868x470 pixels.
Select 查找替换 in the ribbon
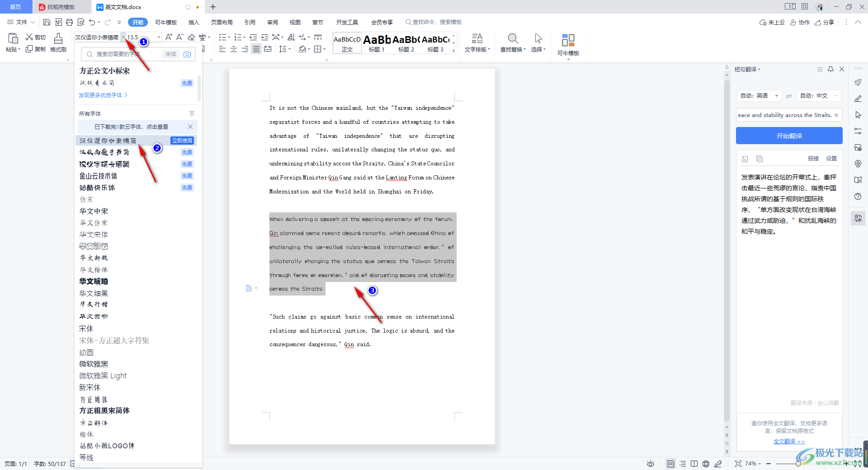512,43
